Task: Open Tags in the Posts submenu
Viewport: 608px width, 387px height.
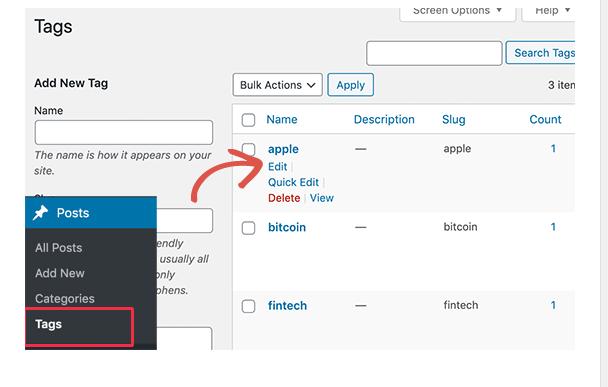Action: [x=48, y=324]
